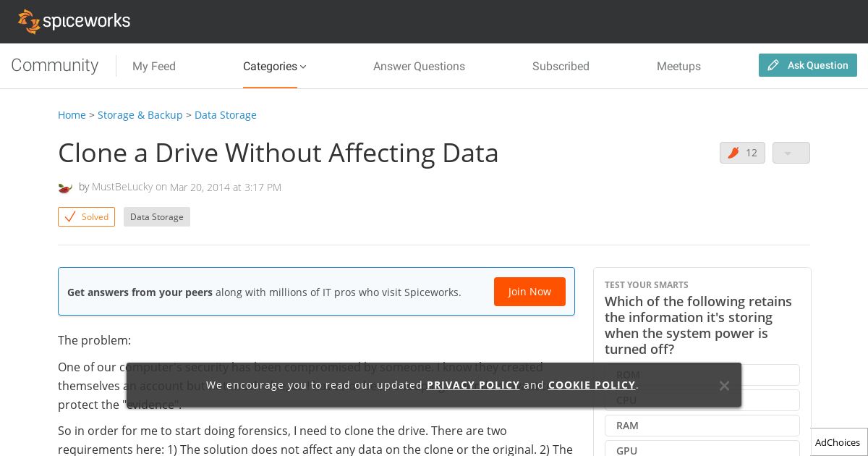Open the PRIVACY POLICY link
Image resolution: width=868 pixels, height=456 pixels.
[x=473, y=385]
